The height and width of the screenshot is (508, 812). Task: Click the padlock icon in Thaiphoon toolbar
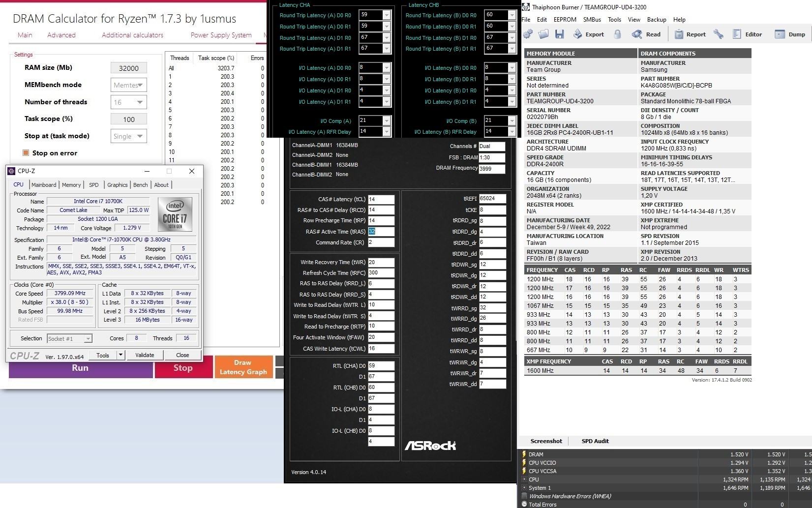point(618,34)
